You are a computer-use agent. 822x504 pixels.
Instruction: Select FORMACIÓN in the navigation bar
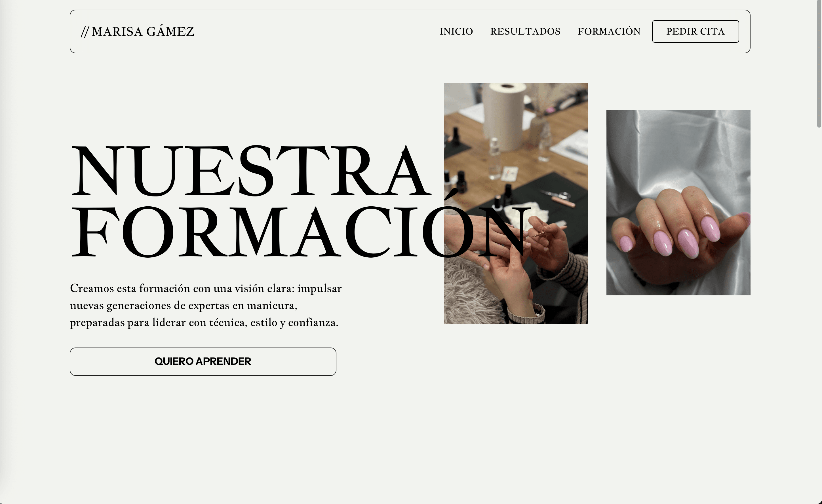(609, 31)
